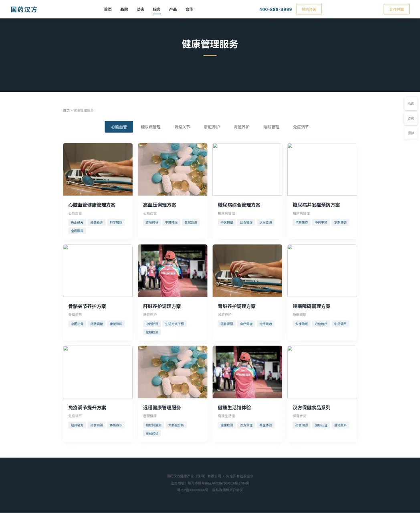
Task: Jump to top via 顶部 side button
Action: [x=411, y=133]
